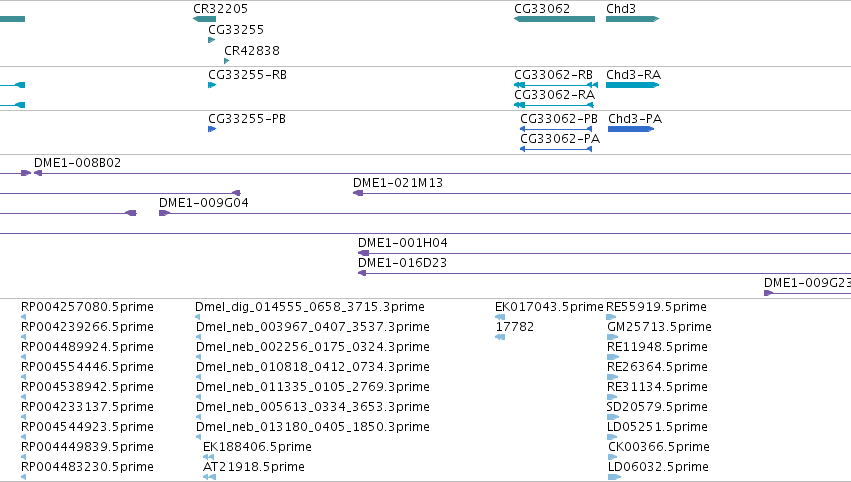The image size is (851, 482).
Task: Click EST EK017043.5prime
Action: (x=549, y=307)
